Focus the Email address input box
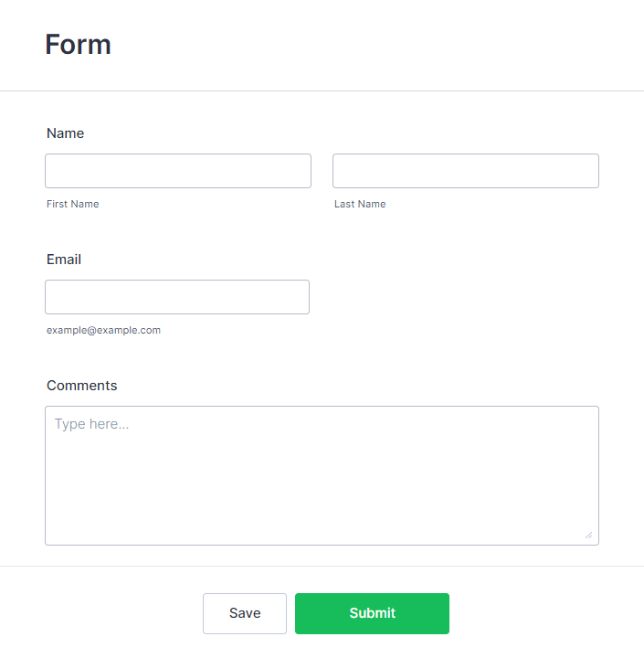The width and height of the screenshot is (644, 658). 177,297
